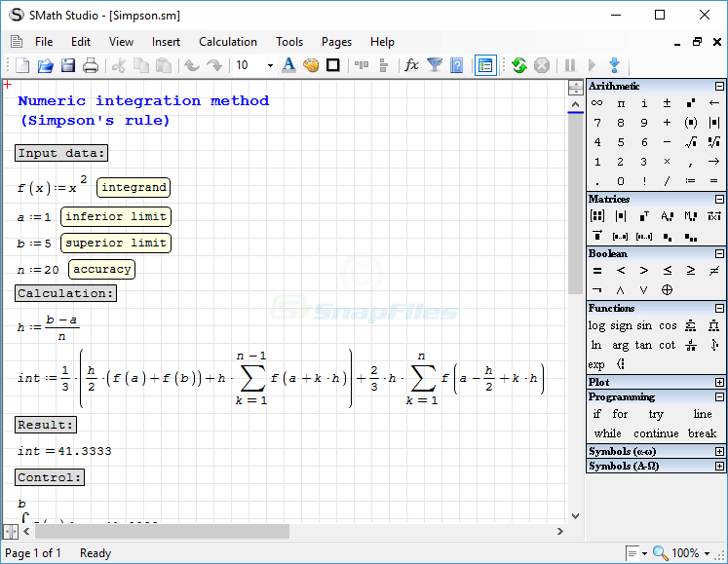The width and height of the screenshot is (728, 564).
Task: Open the Pages menu
Action: pos(336,42)
